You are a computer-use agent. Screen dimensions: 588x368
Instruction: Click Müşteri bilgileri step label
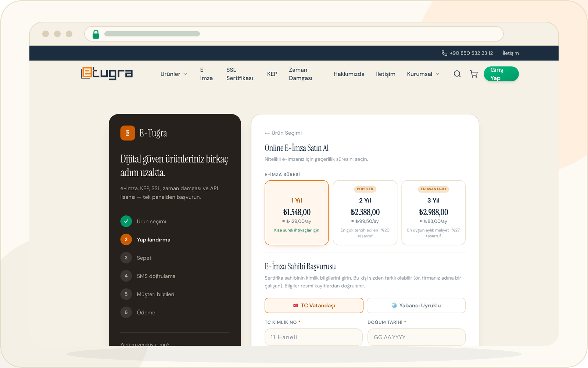pyautogui.click(x=155, y=294)
